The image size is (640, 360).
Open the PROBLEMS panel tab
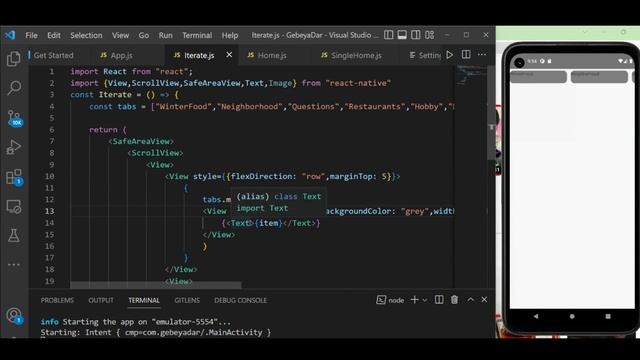[57, 300]
